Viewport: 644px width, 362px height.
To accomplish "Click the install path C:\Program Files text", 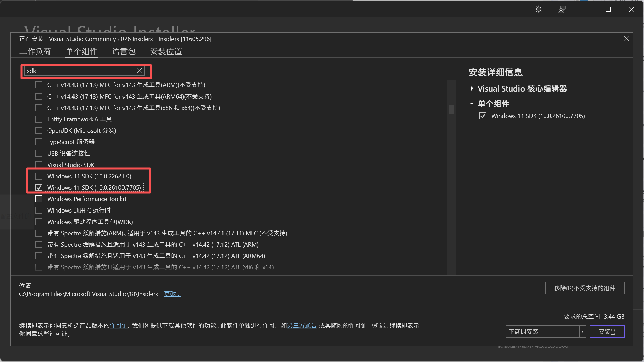I will click(89, 294).
